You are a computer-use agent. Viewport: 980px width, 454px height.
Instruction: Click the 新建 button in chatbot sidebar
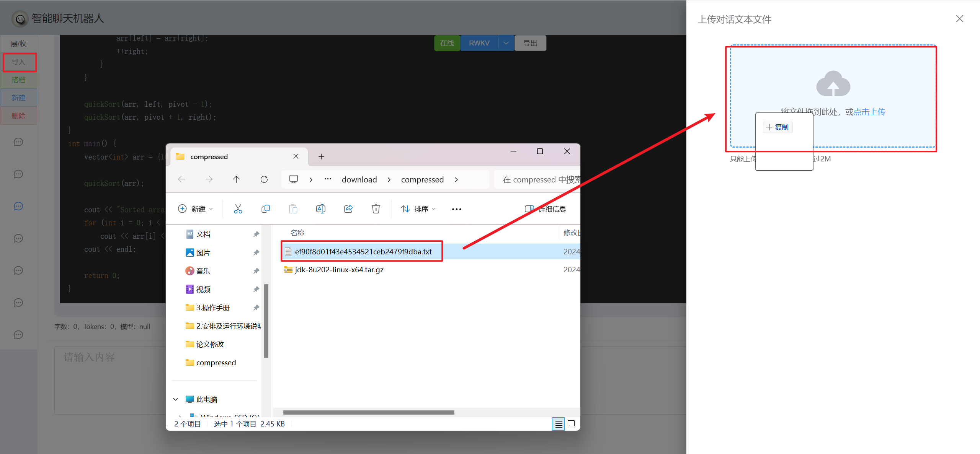click(19, 98)
